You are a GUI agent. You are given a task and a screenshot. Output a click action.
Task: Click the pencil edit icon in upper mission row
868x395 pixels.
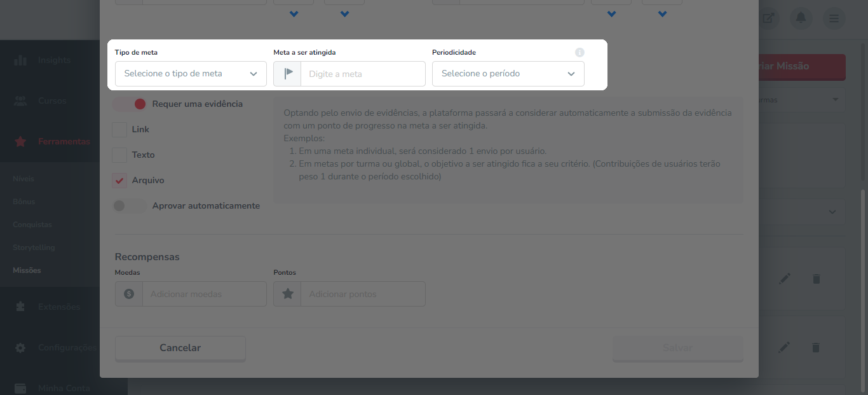point(785,279)
